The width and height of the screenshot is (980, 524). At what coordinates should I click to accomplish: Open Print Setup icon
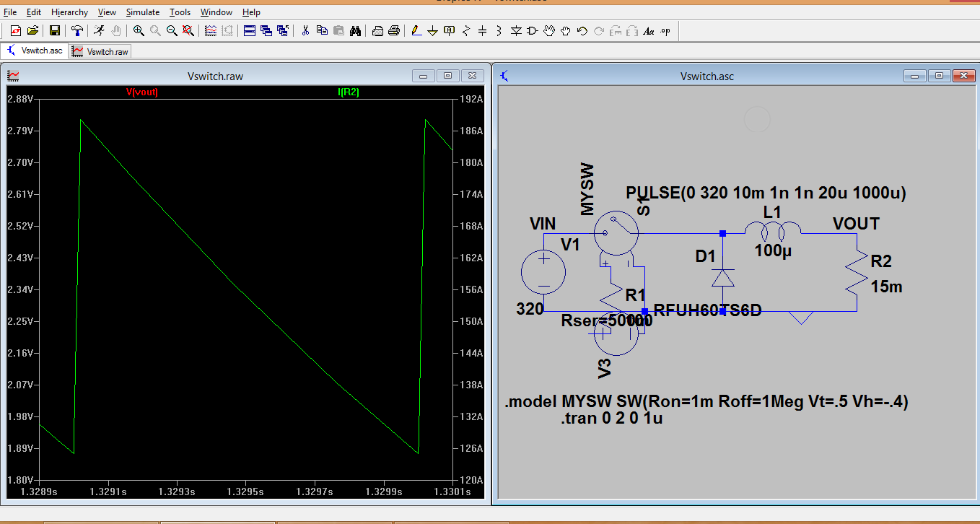pyautogui.click(x=377, y=30)
